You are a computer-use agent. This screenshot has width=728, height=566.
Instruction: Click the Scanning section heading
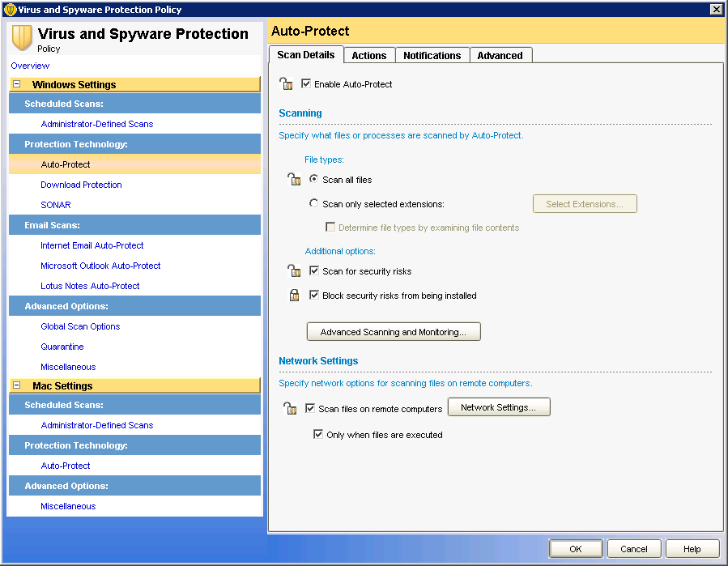[300, 113]
